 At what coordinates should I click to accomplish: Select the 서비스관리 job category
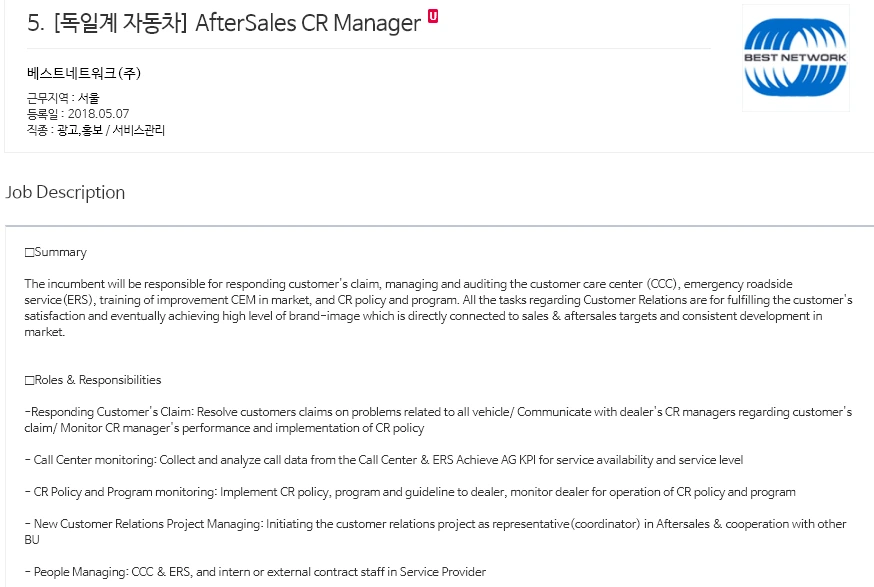tap(139, 130)
